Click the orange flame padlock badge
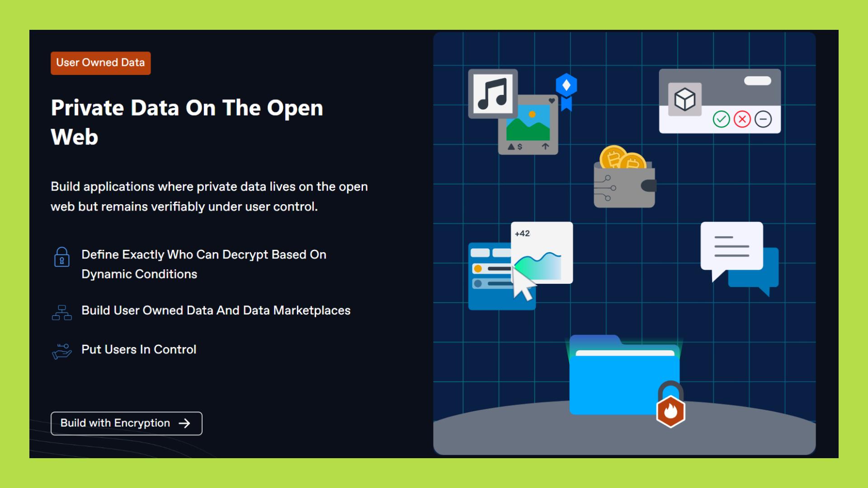This screenshot has width=868, height=488. point(670,410)
